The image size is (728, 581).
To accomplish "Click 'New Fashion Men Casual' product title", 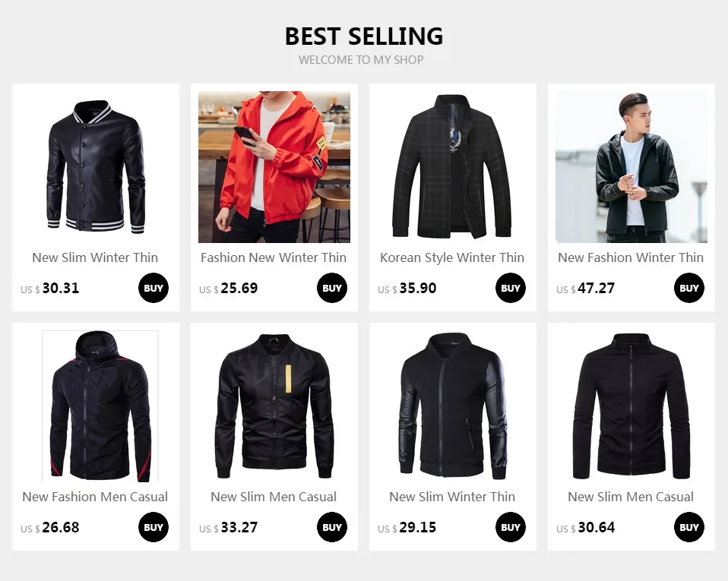I will coord(95,497).
